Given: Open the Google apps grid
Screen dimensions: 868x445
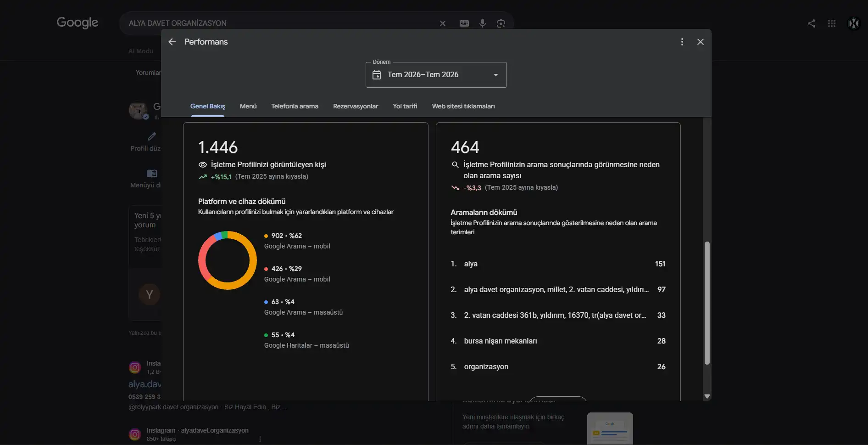Looking at the screenshot, I should click(x=832, y=23).
